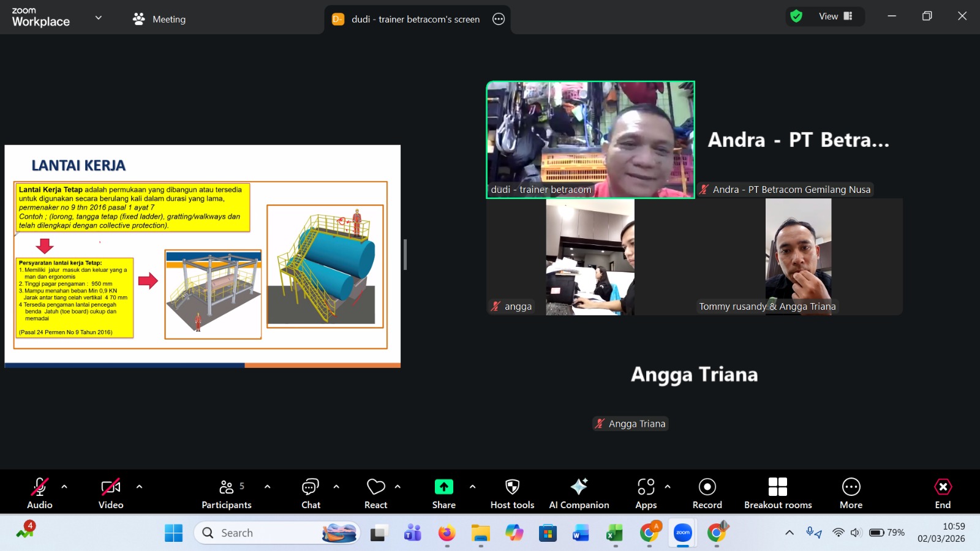This screenshot has width=980, height=551.
Task: Click the green encryption shield icon
Action: pos(796,17)
